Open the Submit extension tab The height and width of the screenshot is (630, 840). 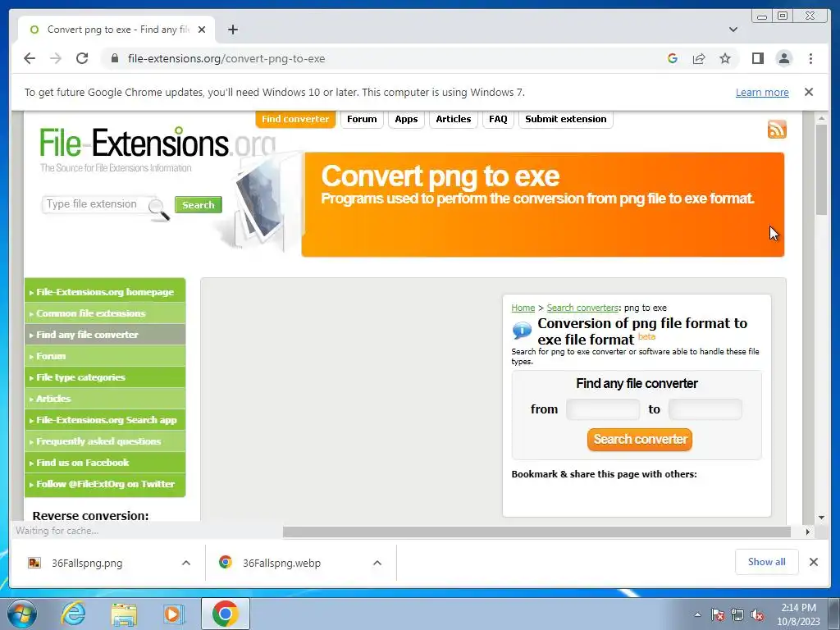point(566,119)
